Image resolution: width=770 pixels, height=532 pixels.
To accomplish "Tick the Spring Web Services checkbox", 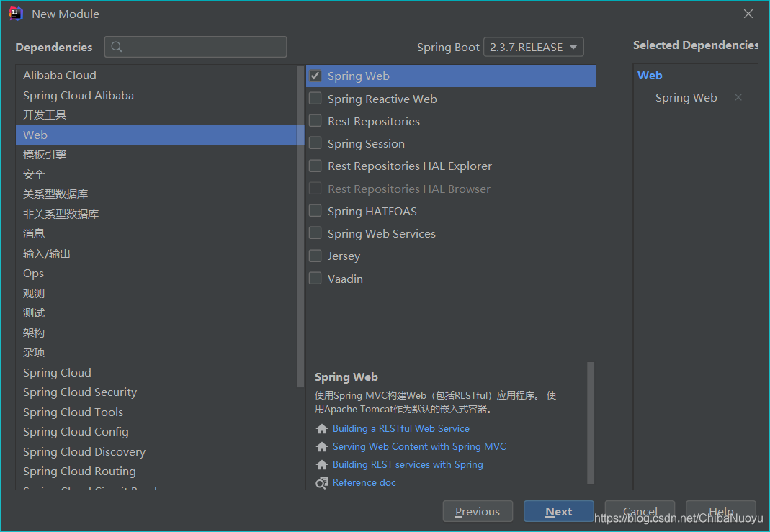I will [x=315, y=233].
